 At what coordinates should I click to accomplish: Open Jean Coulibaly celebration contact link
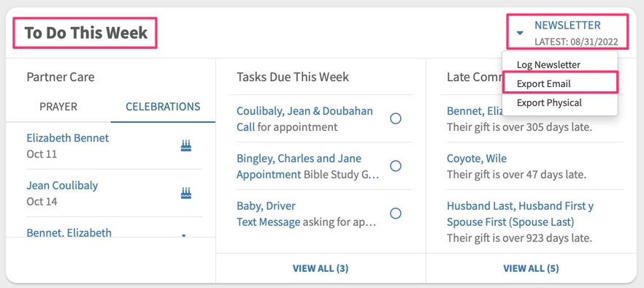[x=62, y=185]
